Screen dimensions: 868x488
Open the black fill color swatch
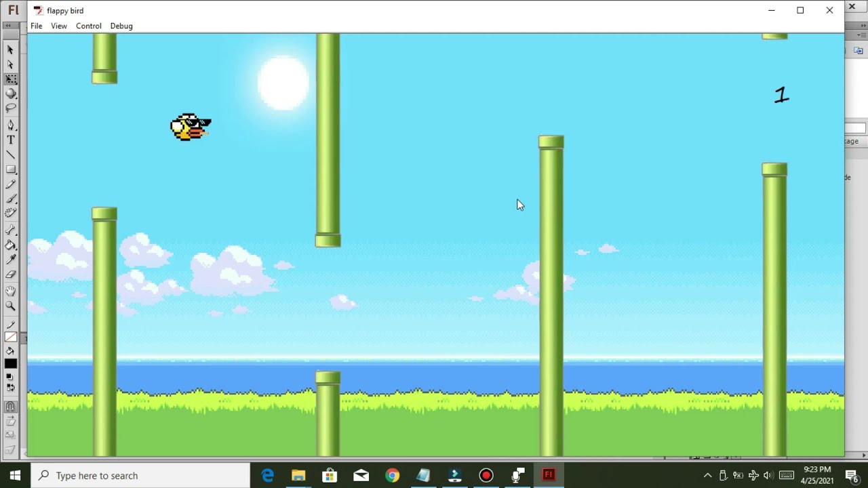point(10,363)
